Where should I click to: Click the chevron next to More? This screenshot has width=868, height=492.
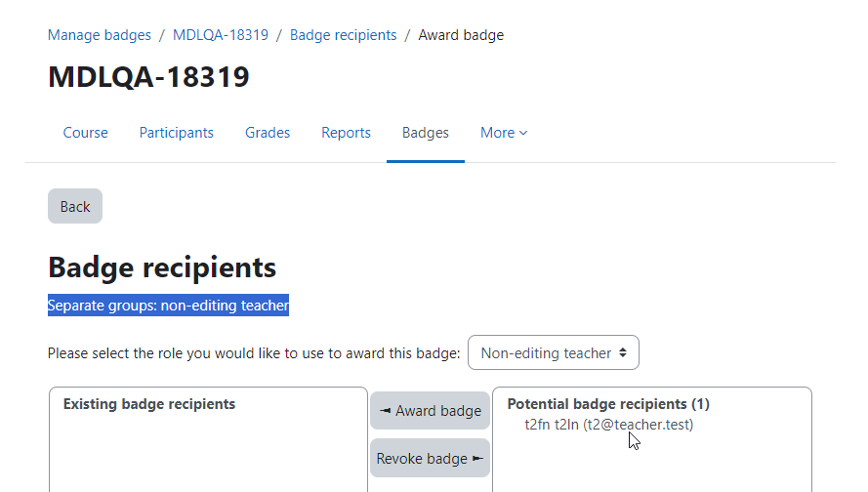(x=523, y=134)
